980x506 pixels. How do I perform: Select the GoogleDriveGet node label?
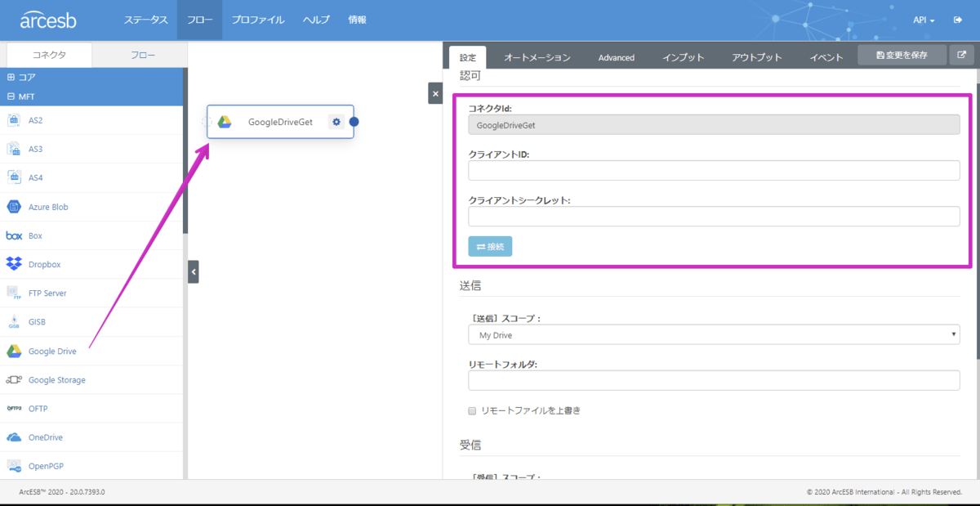pos(280,122)
